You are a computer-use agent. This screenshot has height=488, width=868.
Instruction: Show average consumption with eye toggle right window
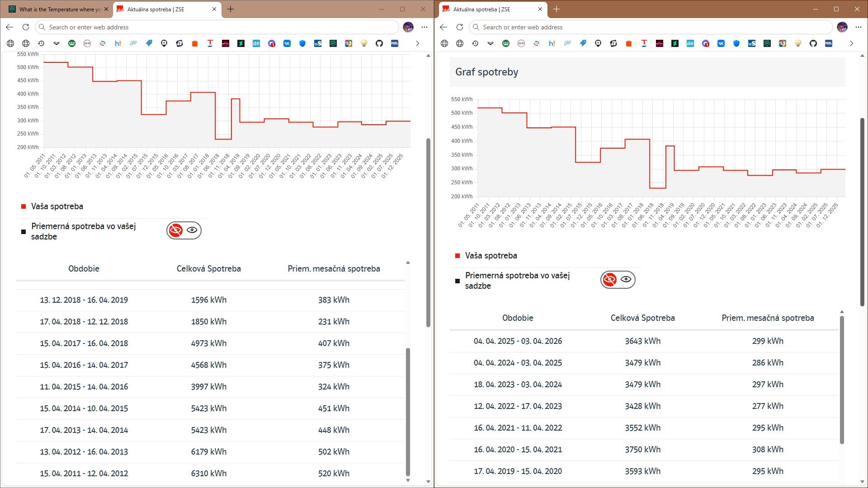point(626,279)
